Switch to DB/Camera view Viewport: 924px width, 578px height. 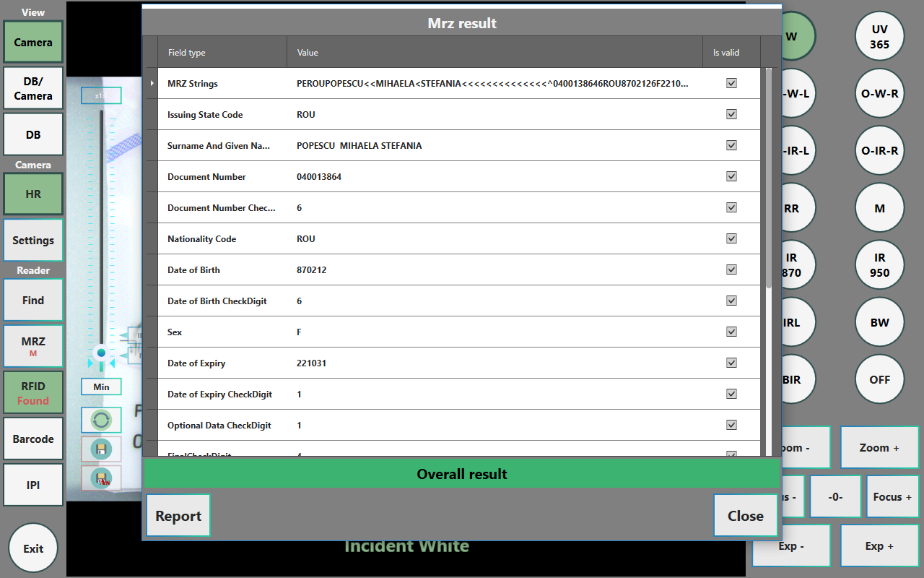33,88
